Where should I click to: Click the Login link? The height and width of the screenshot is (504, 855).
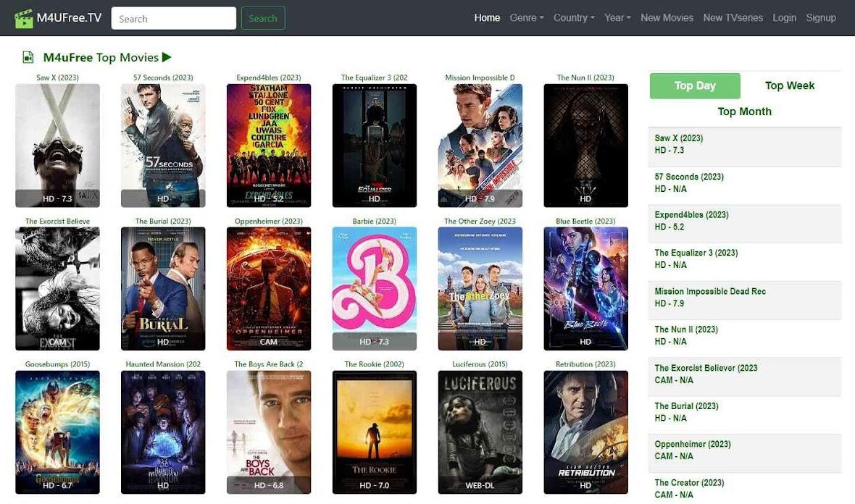pyautogui.click(x=784, y=18)
